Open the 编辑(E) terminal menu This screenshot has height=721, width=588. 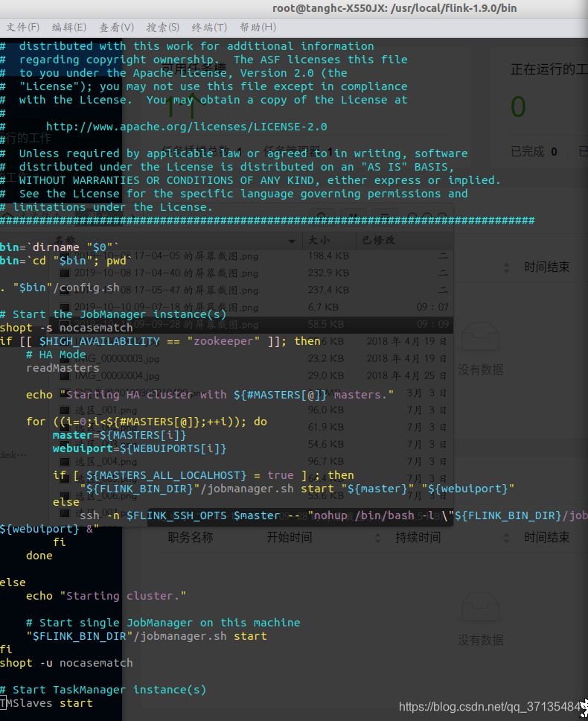coord(69,27)
